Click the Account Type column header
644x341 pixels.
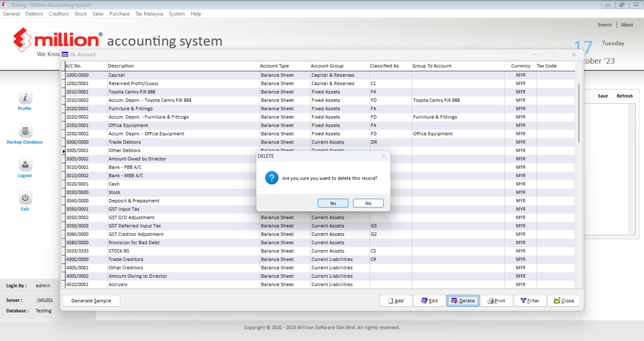tap(284, 66)
